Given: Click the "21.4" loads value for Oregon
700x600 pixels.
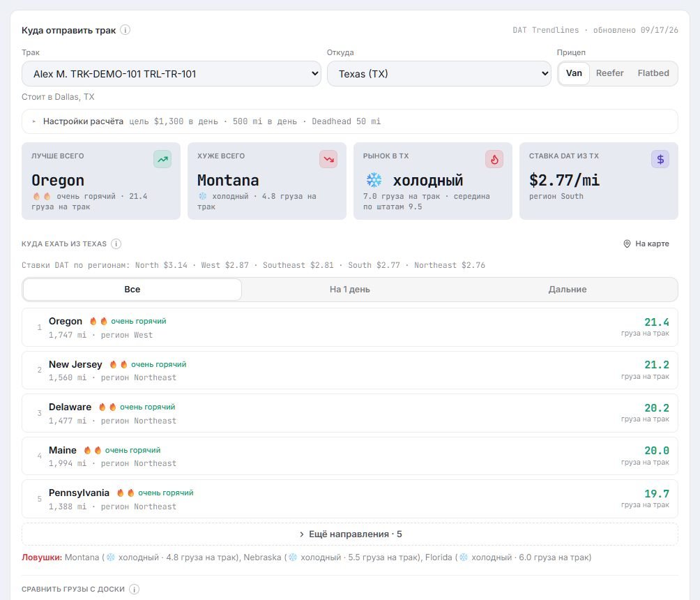Looking at the screenshot, I should point(657,322).
